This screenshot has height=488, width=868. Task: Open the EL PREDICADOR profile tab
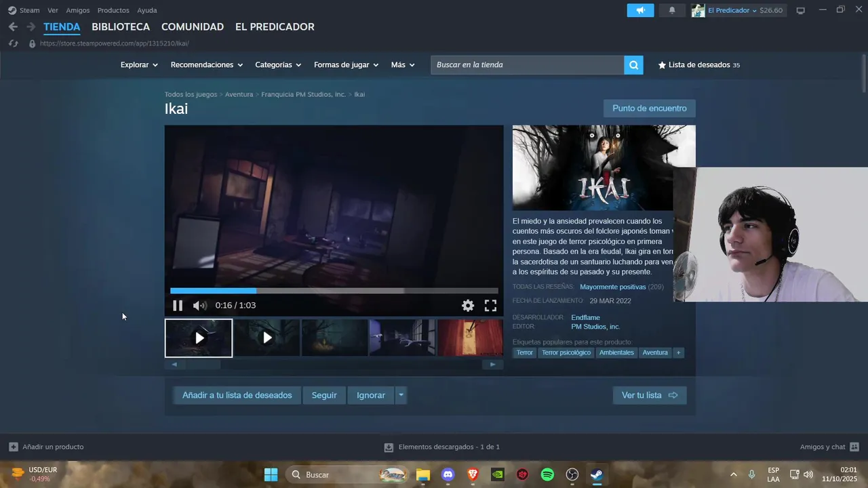click(275, 27)
